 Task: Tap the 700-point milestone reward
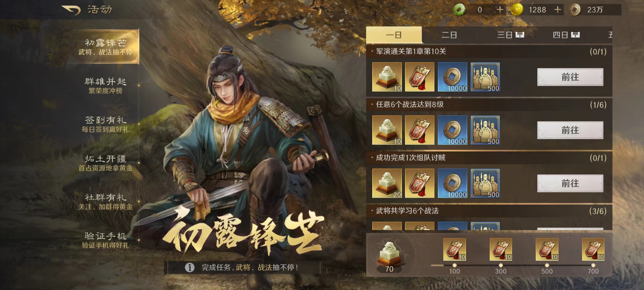click(593, 249)
